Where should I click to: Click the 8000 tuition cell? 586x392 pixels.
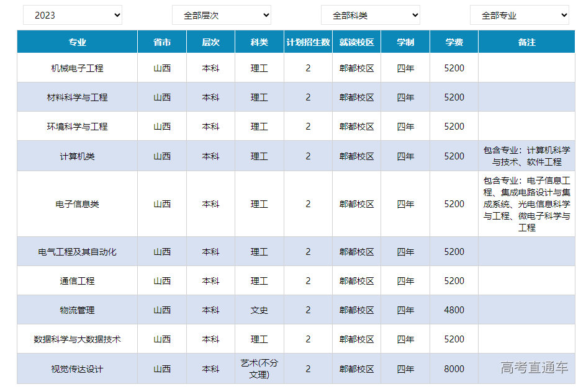pos(454,369)
